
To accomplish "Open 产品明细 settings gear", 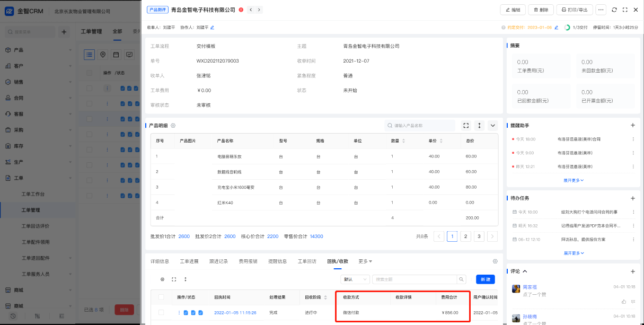I will 173,126.
